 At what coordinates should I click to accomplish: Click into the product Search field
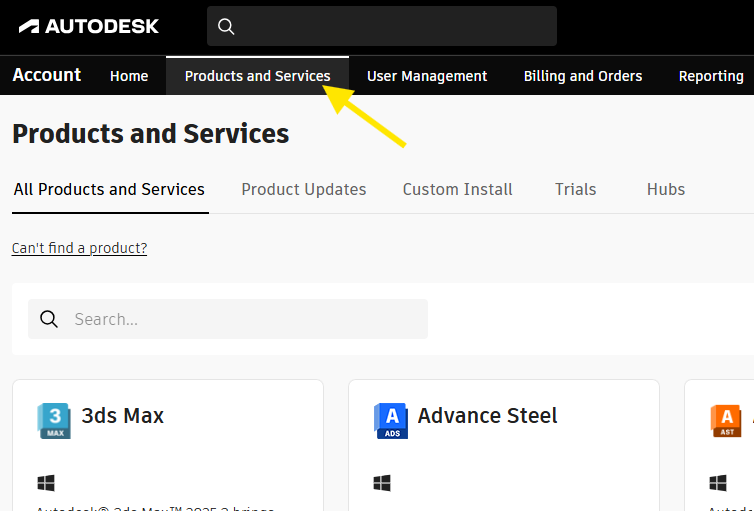pos(240,319)
